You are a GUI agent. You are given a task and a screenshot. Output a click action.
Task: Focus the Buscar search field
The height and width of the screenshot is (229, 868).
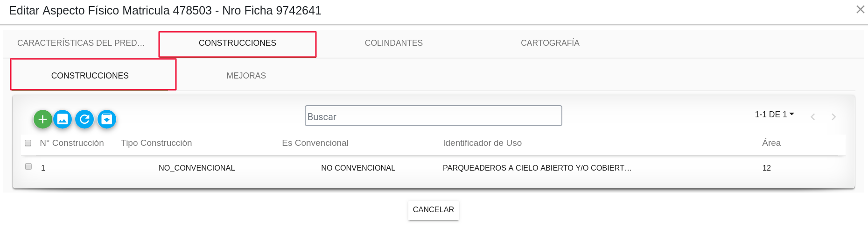(434, 116)
